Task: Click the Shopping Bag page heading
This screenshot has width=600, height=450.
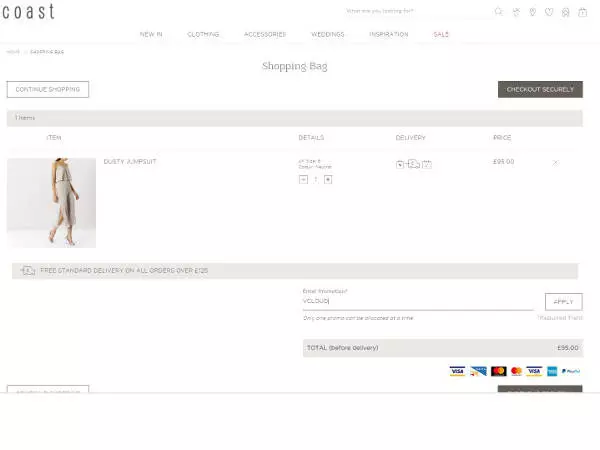Action: point(295,66)
